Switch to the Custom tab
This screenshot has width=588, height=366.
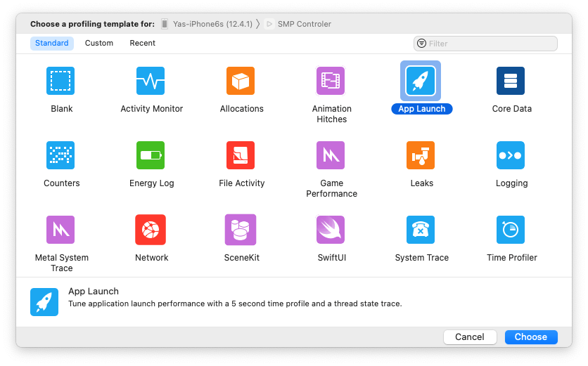coord(99,43)
